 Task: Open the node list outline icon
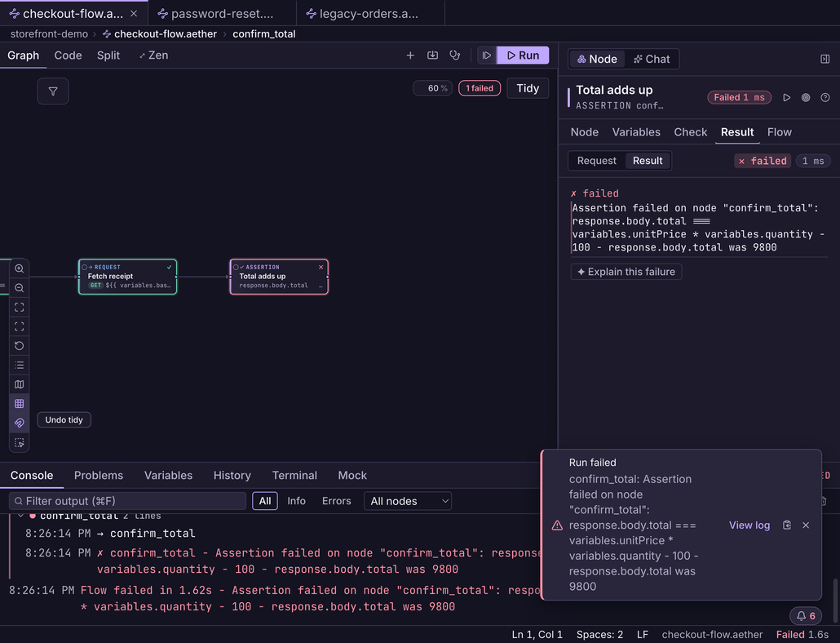(20, 365)
